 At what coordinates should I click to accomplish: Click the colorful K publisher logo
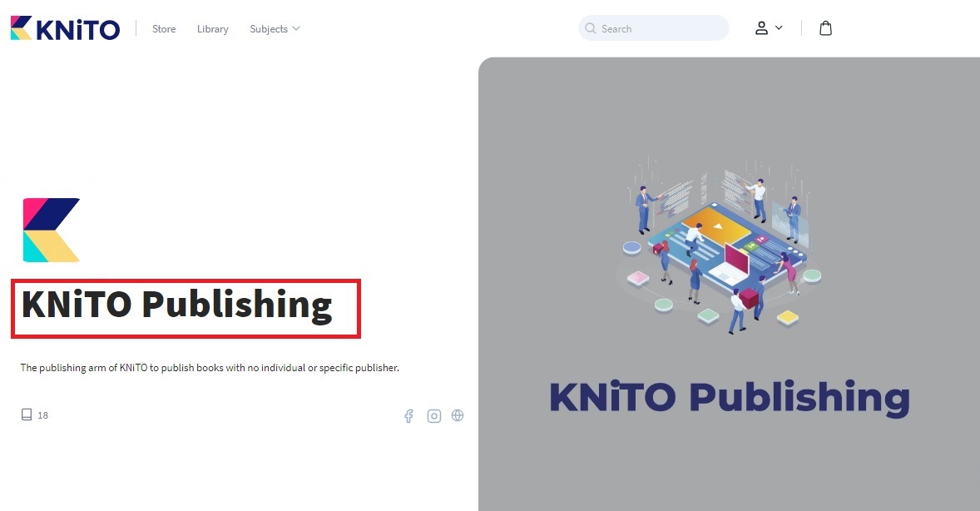pyautogui.click(x=52, y=230)
